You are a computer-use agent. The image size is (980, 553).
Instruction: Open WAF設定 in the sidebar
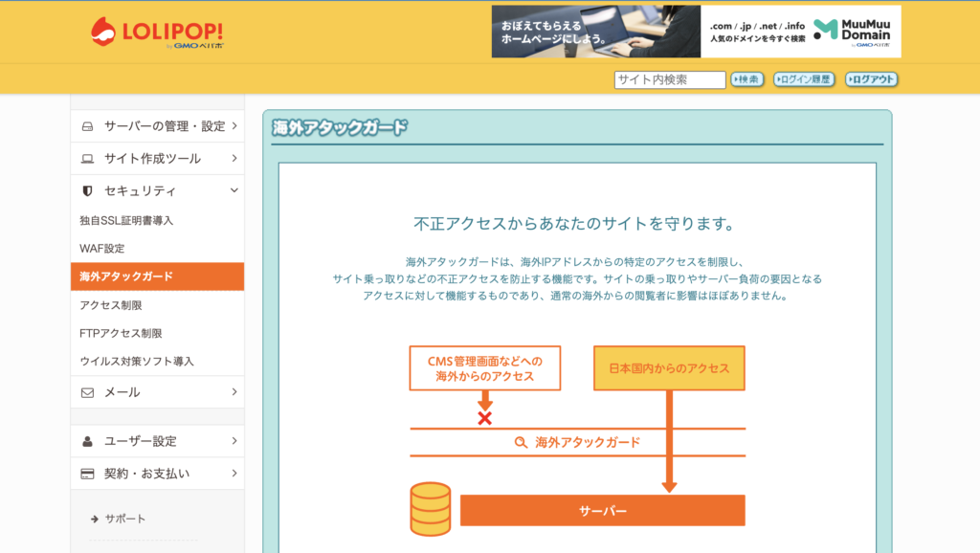click(x=102, y=249)
